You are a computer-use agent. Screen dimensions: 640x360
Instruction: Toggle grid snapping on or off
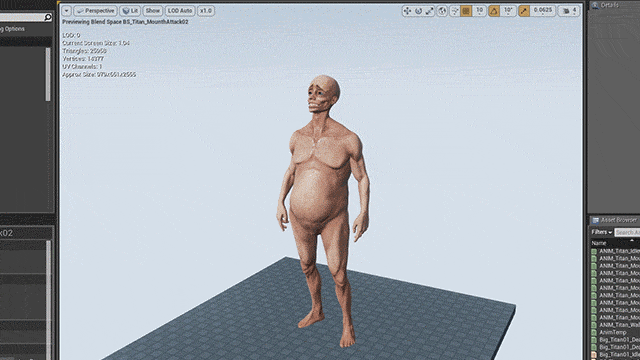(466, 11)
